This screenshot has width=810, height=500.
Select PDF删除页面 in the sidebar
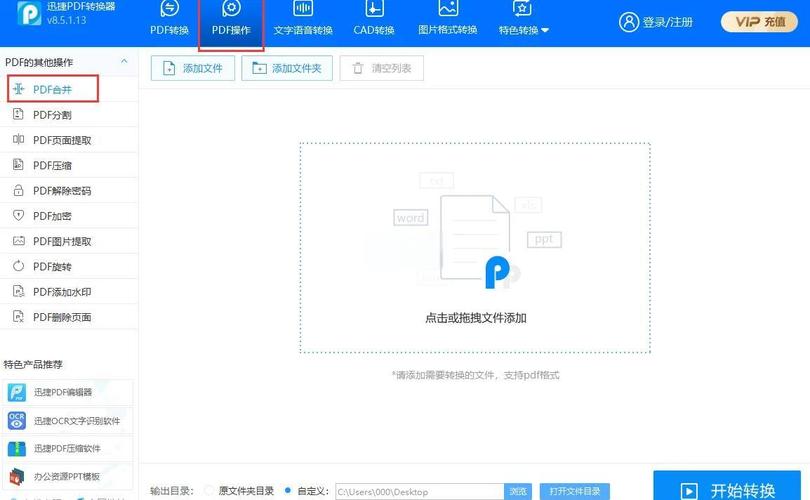69,317
